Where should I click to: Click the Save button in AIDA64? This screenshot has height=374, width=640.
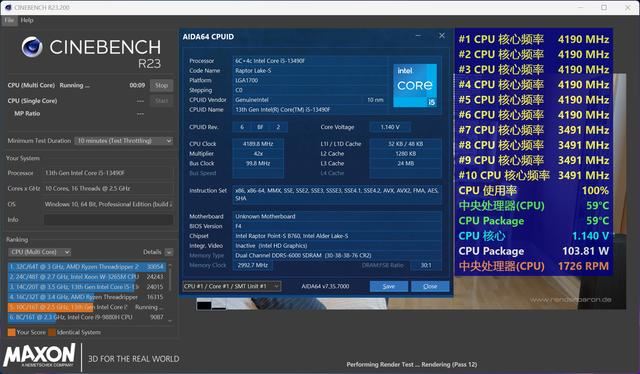tap(389, 286)
